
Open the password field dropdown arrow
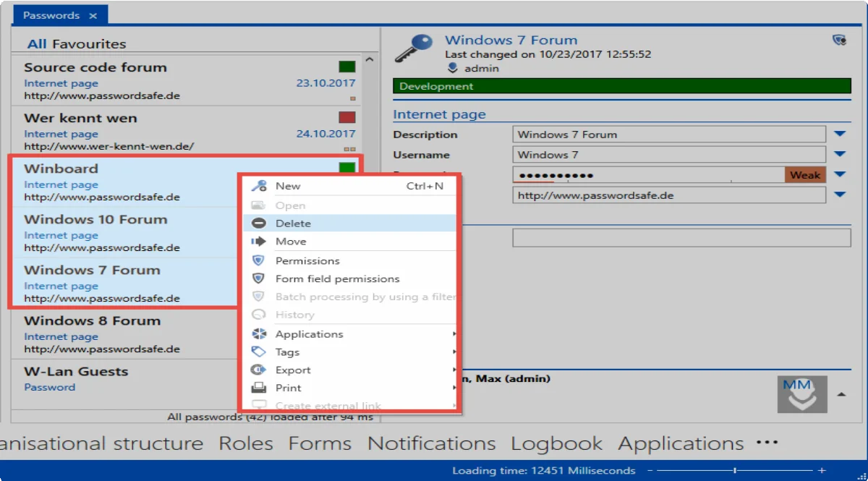(840, 174)
